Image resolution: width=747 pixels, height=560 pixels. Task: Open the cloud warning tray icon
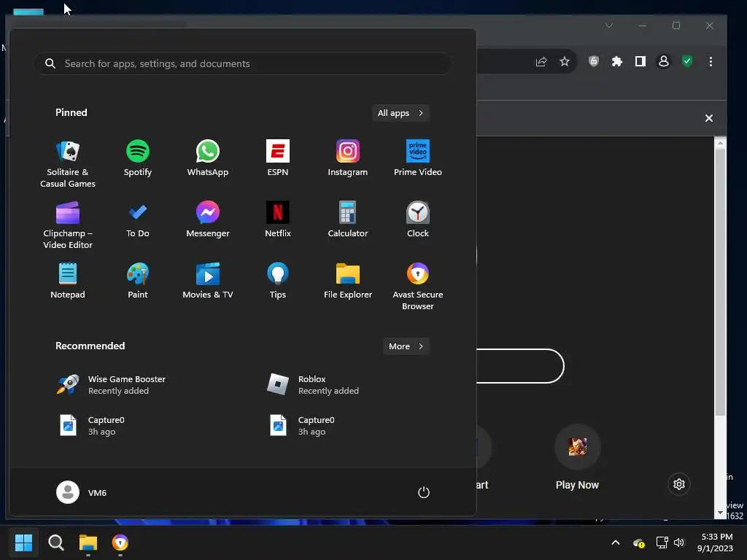tap(639, 542)
